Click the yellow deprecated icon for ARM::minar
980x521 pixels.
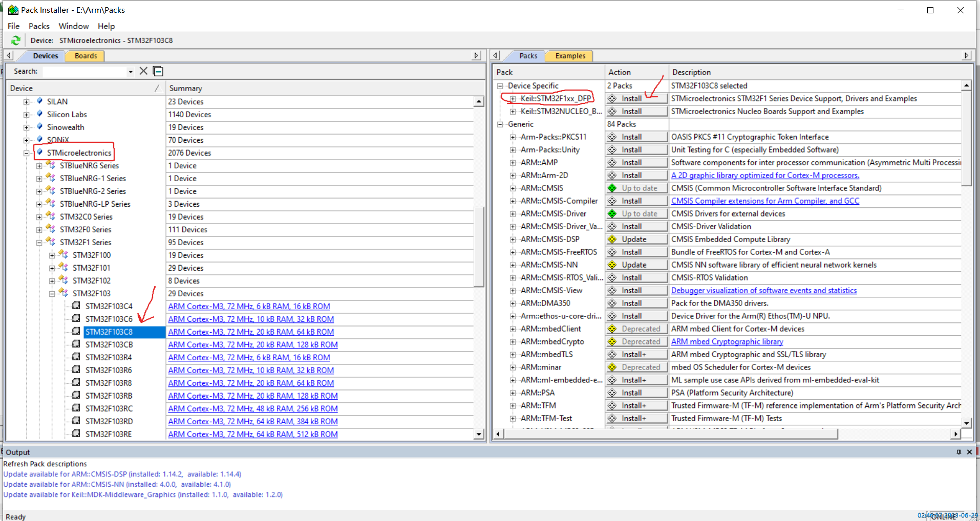pyautogui.click(x=612, y=367)
